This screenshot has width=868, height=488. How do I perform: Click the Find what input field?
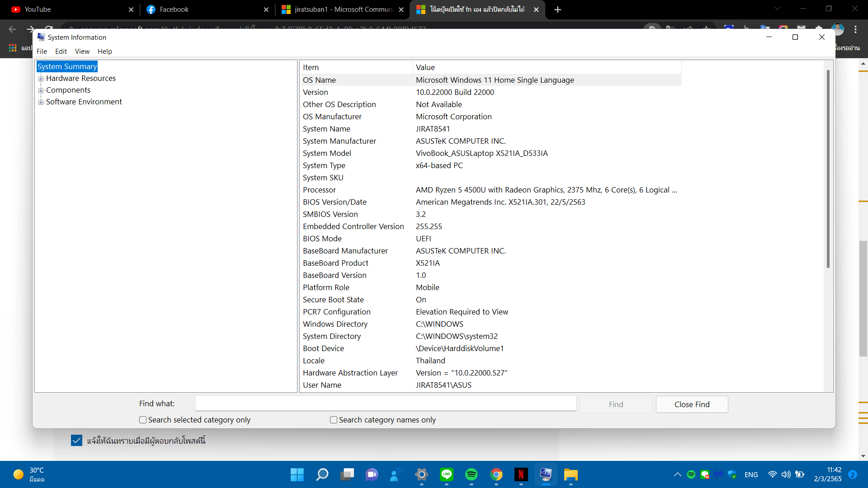(x=385, y=404)
